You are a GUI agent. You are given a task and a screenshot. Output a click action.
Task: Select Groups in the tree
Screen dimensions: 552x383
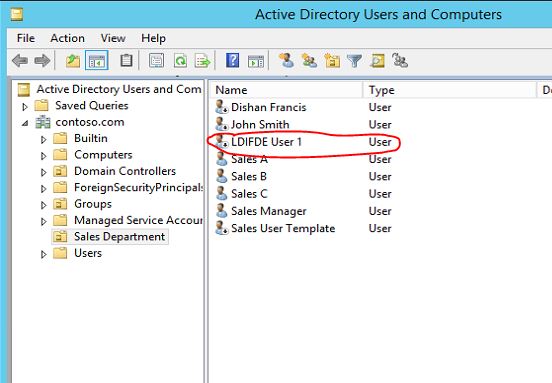pos(93,203)
